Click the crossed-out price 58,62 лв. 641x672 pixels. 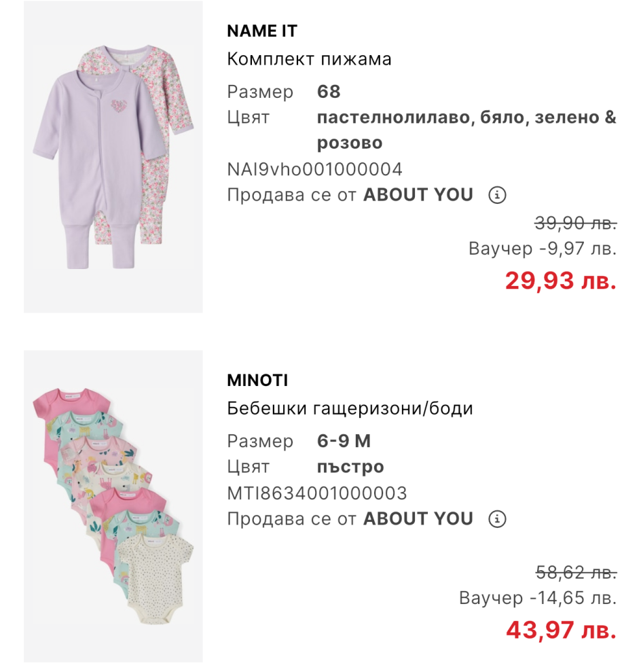pyautogui.click(x=575, y=573)
